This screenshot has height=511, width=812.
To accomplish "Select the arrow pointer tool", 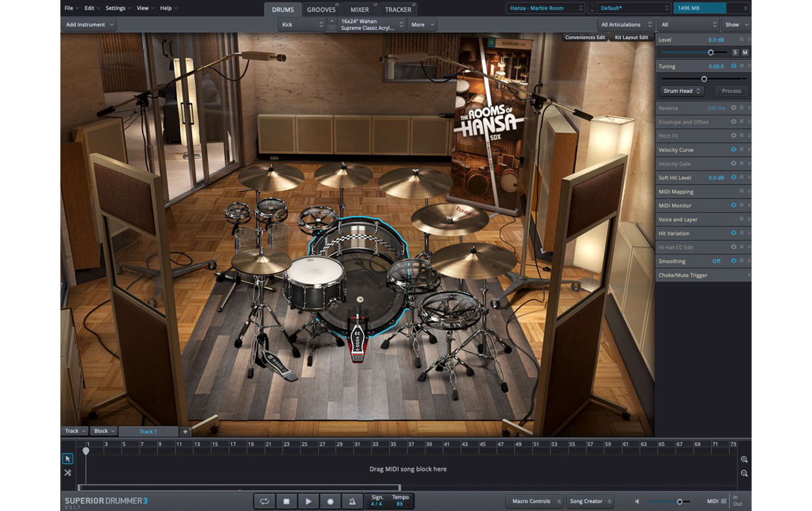I will [67, 459].
